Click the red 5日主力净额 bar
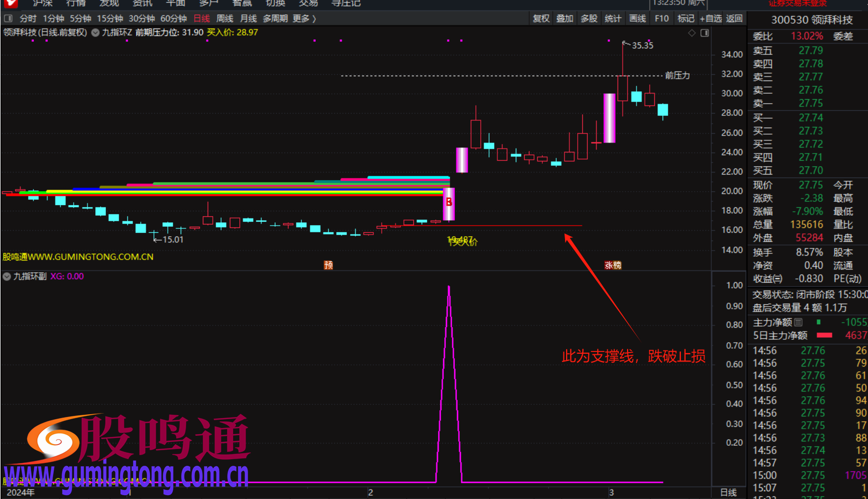This screenshot has height=499, width=868. (824, 335)
